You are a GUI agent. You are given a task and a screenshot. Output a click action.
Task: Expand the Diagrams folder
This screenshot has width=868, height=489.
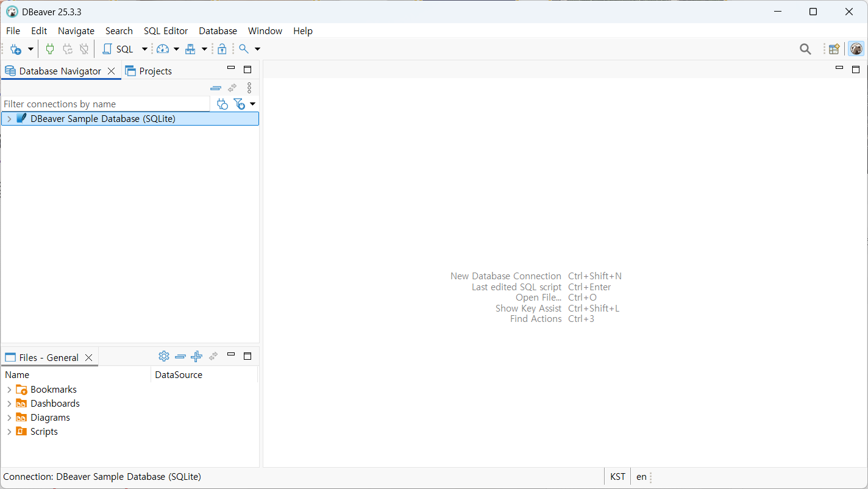pyautogui.click(x=9, y=418)
